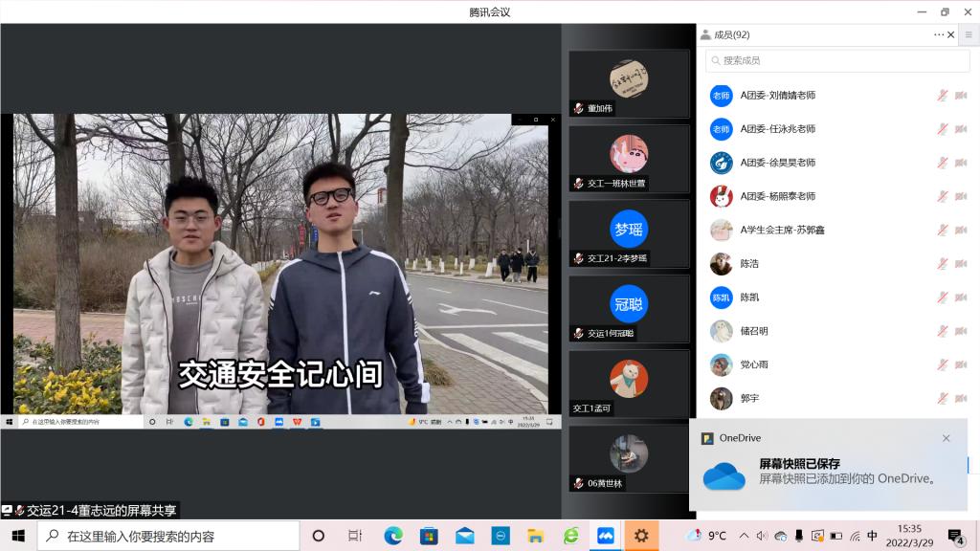980x551 pixels.
Task: Expand the hamburger menu beside members panel
Action: [969, 34]
